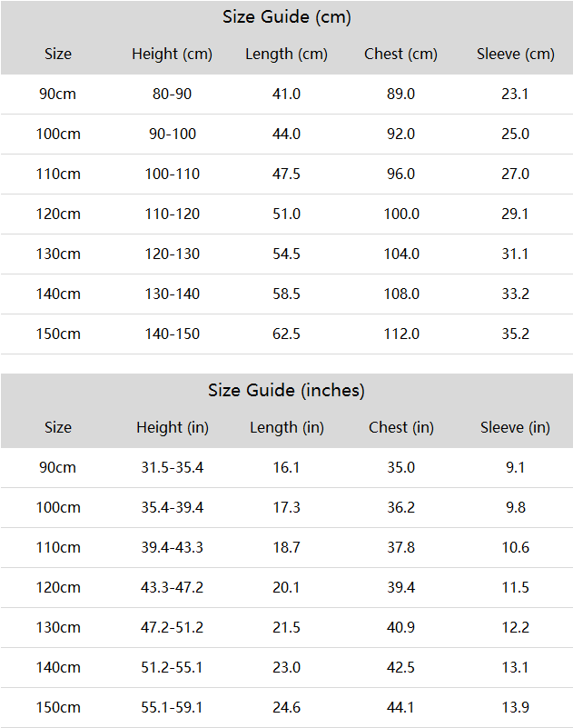Select the Chest (in) column header
This screenshot has width=573, height=728.
(x=400, y=427)
